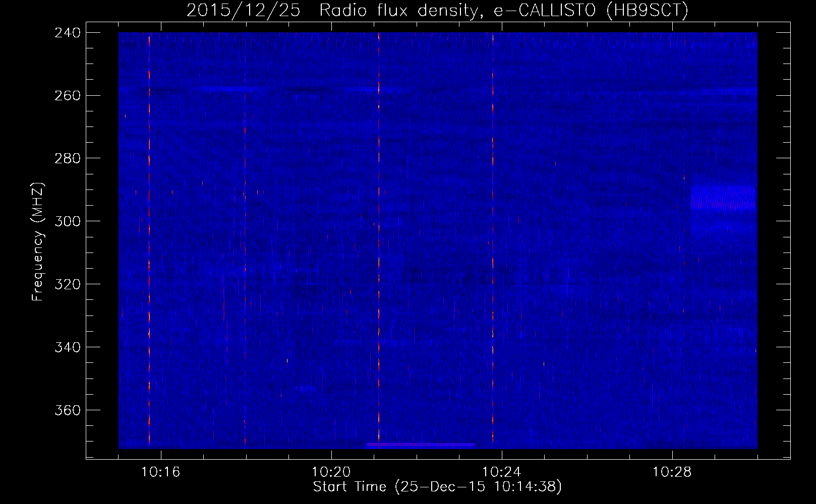This screenshot has height=504, width=816.
Task: Click the 320 frequency tick label
Action: point(68,285)
